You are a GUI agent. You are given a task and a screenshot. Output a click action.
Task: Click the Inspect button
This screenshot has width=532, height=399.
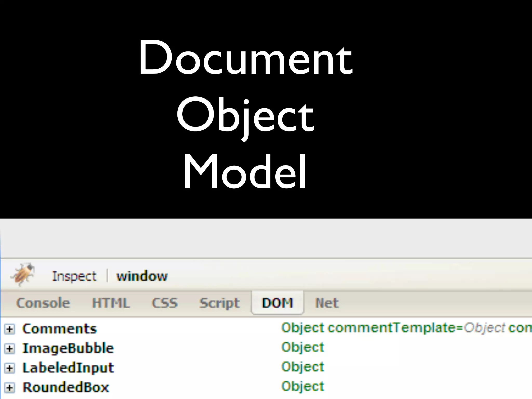click(x=74, y=276)
